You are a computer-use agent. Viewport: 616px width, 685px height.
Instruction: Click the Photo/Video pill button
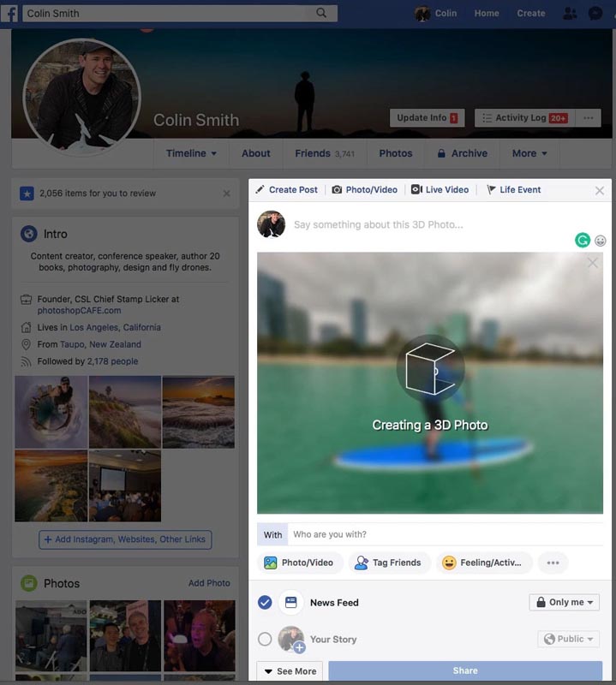(x=300, y=563)
